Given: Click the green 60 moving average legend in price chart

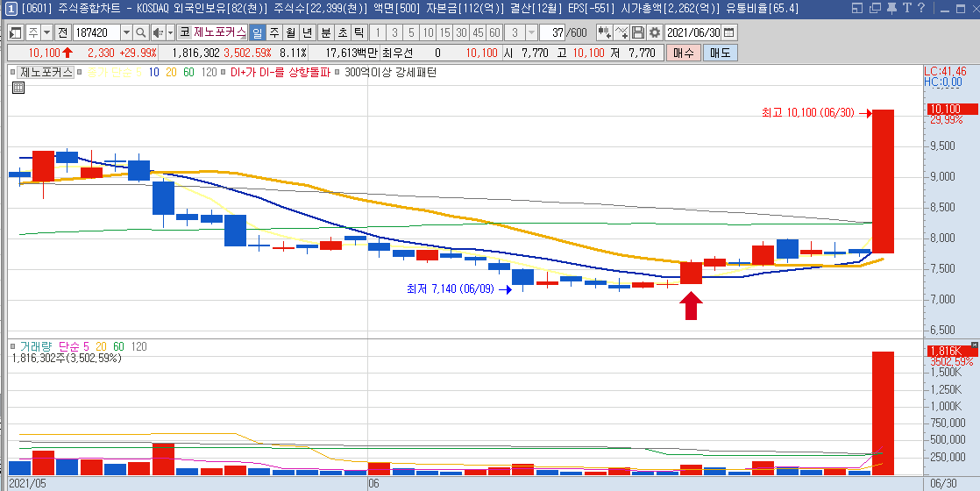Looking at the screenshot, I should pyautogui.click(x=188, y=73).
